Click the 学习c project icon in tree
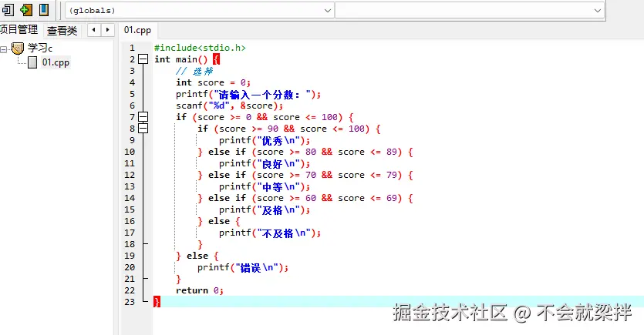The image size is (644, 335). 18,49
